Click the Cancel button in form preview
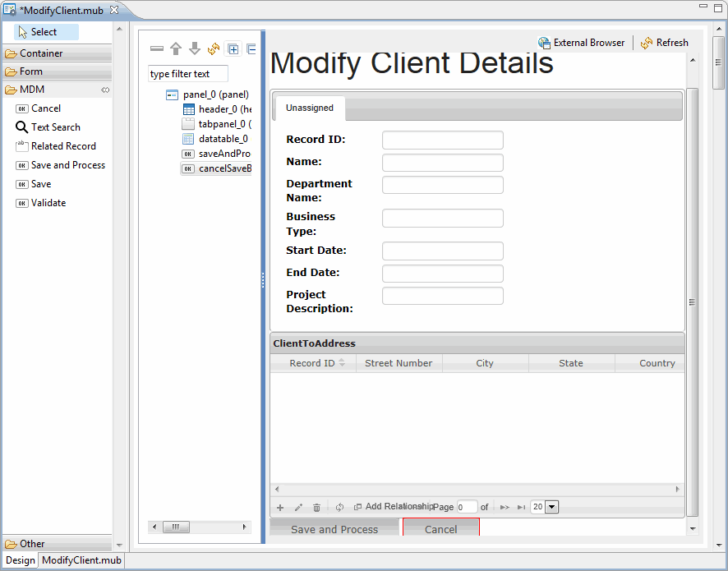Viewport: 728px width, 571px height. coord(441,529)
